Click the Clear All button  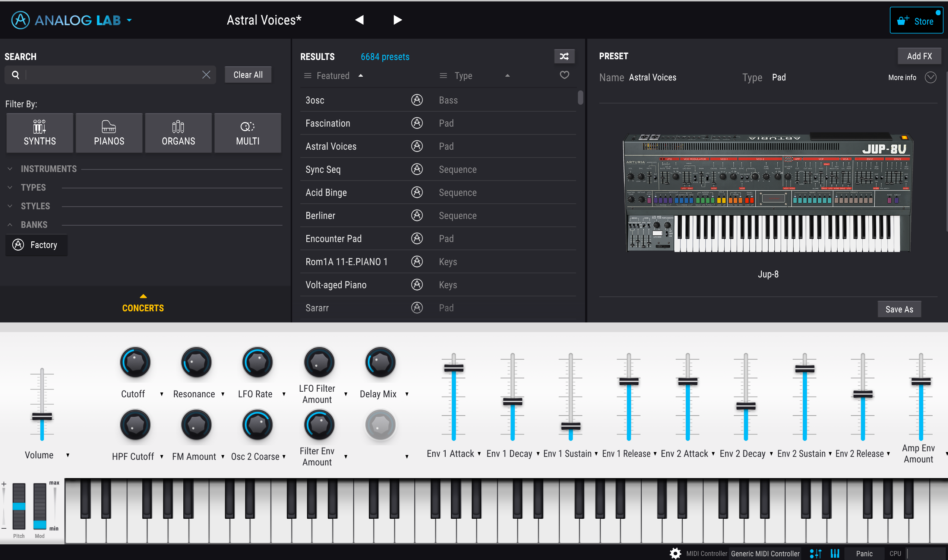point(248,75)
